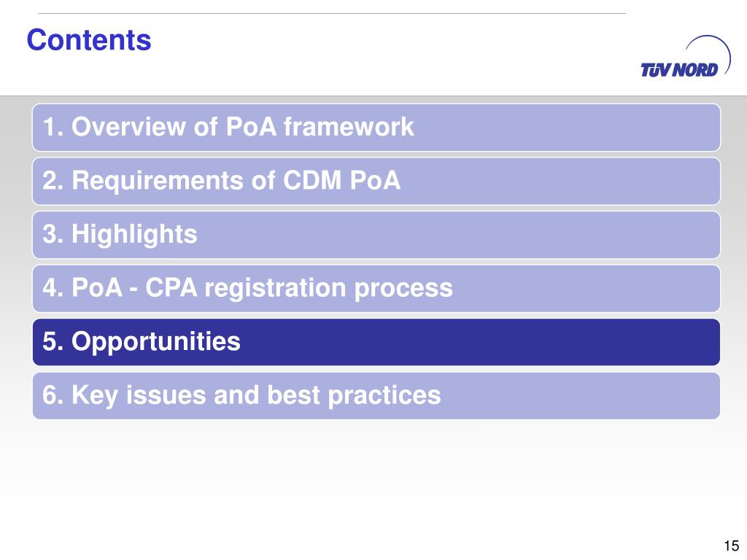Click the slide page number 15
This screenshot has height=560, width=747.
pos(731,545)
